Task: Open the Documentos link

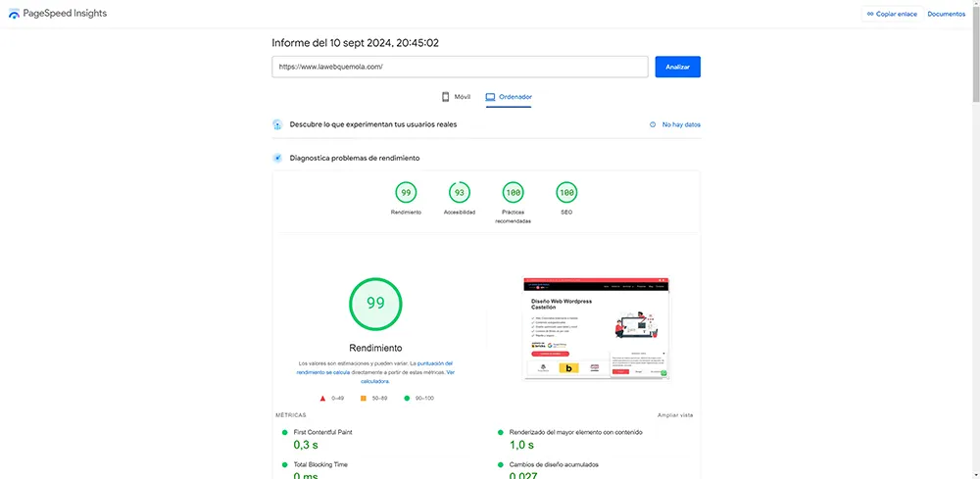Action: tap(946, 14)
